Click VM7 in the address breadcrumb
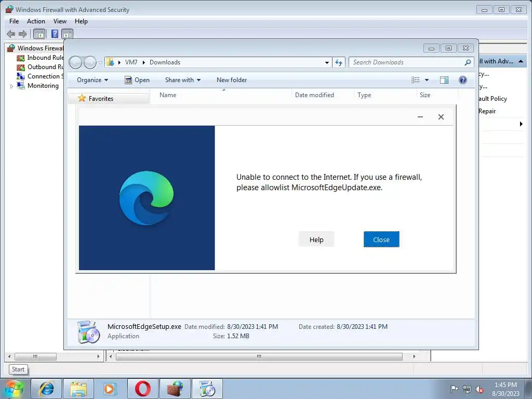The height and width of the screenshot is (399, 532). pyautogui.click(x=131, y=62)
